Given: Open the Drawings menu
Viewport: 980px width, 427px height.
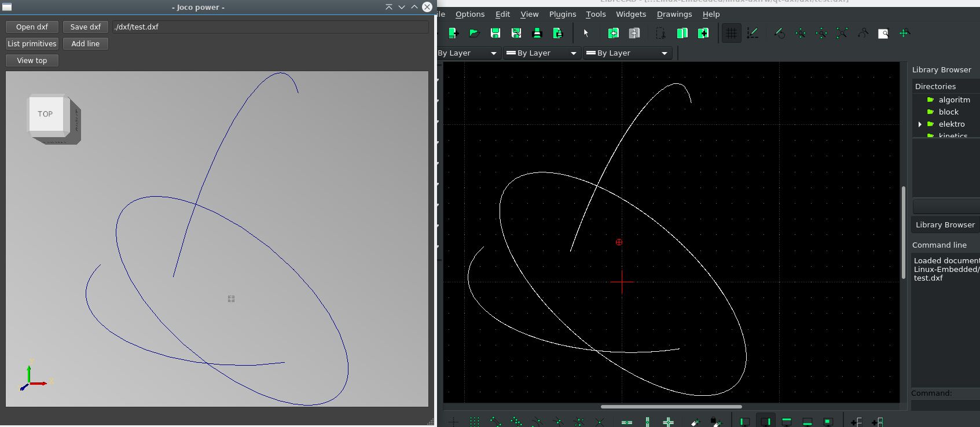Looking at the screenshot, I should pos(674,14).
